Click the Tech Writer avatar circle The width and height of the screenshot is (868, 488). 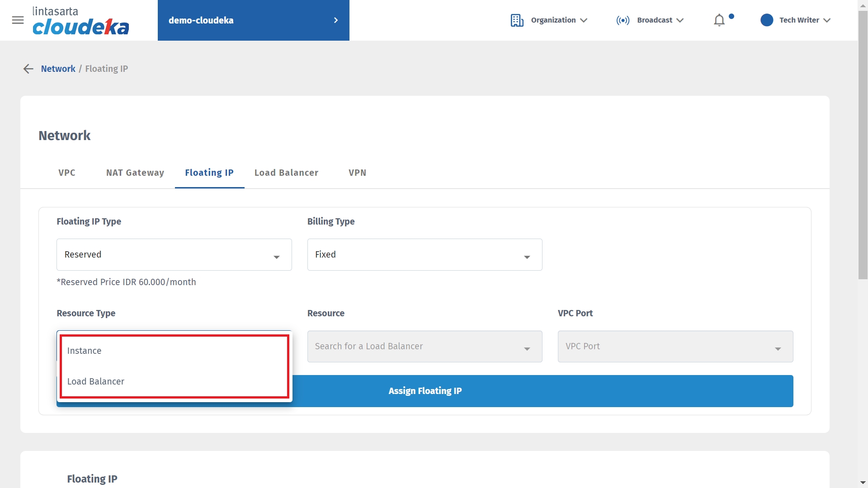(x=767, y=20)
